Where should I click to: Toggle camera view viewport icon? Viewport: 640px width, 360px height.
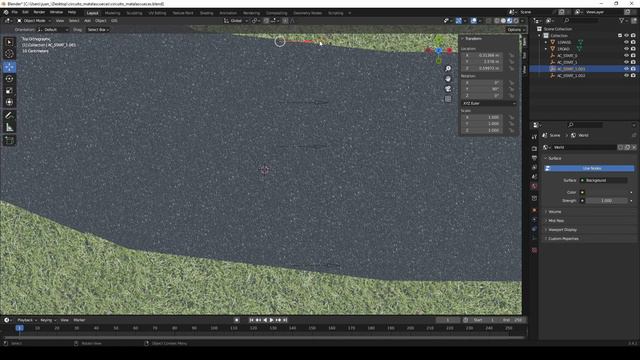point(448,89)
